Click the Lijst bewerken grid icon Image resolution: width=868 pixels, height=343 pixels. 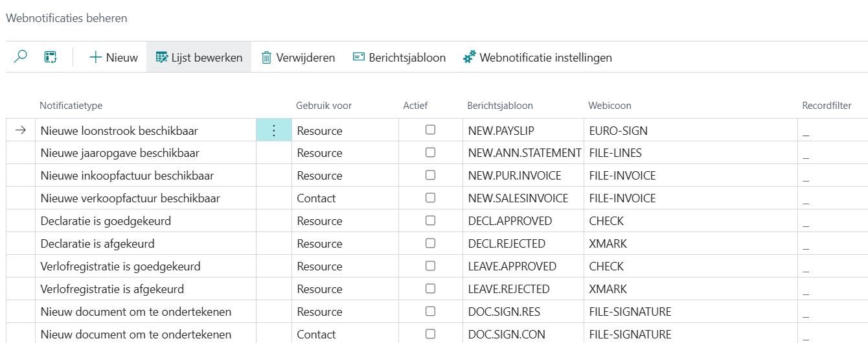(x=162, y=57)
